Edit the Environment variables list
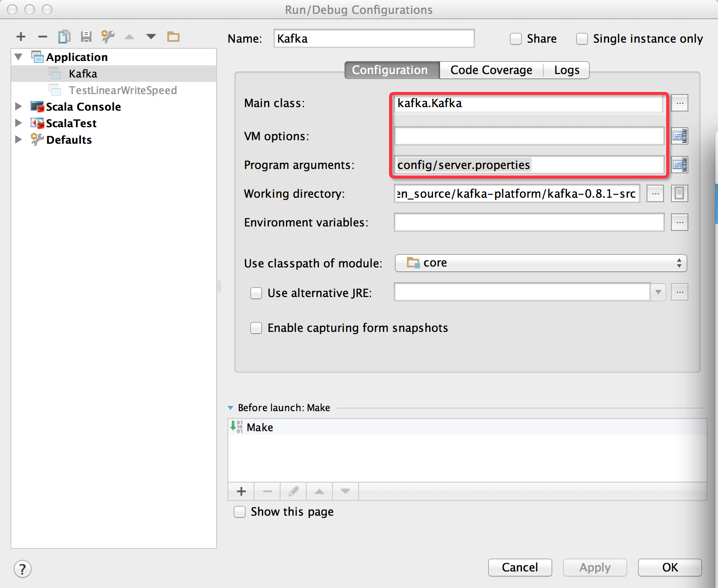The image size is (718, 588). 680,222
